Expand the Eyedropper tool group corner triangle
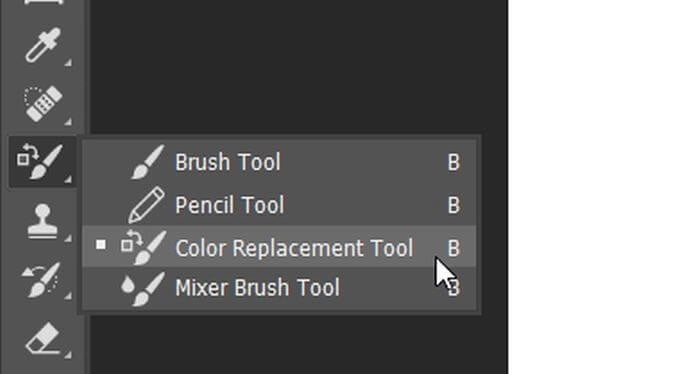Screen dimensions: 680x374 (68, 63)
